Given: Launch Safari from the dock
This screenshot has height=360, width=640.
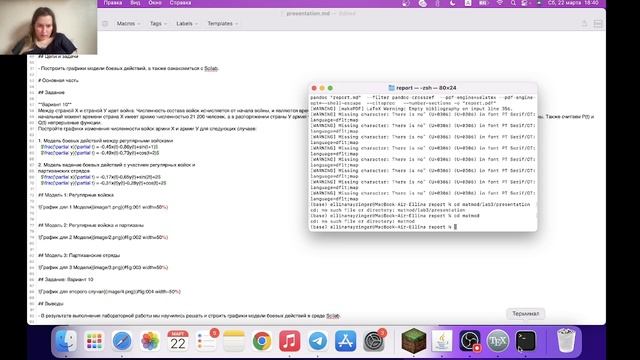Looking at the screenshot, I should tap(122, 341).
